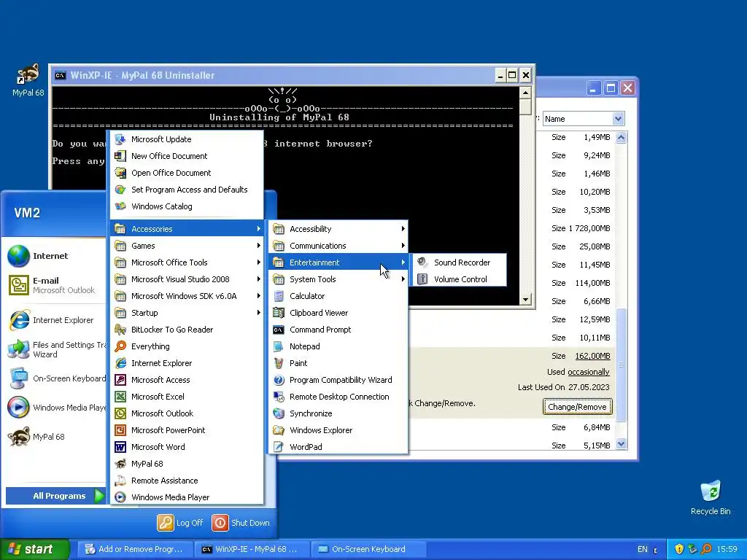Launch Volume Control from Entertainment submenu
The image size is (747, 560).
458,279
